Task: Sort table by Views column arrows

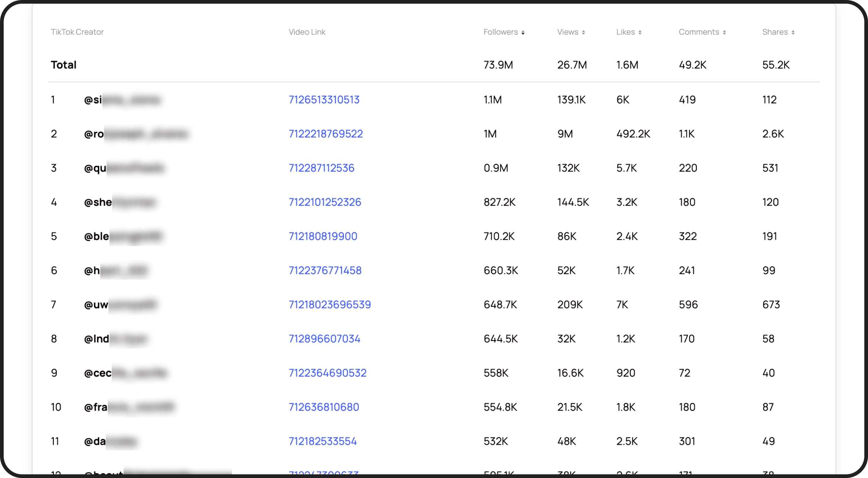Action: [583, 33]
